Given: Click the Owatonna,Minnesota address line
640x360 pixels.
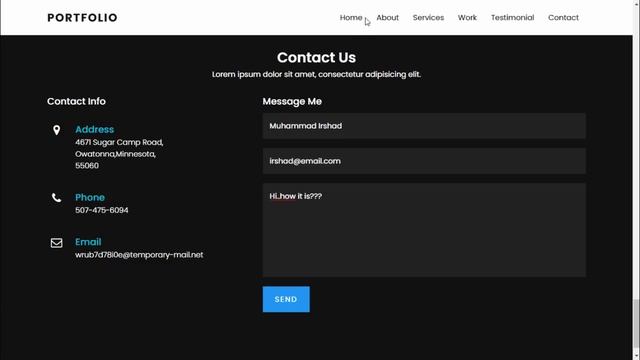Looking at the screenshot, I should (116, 154).
